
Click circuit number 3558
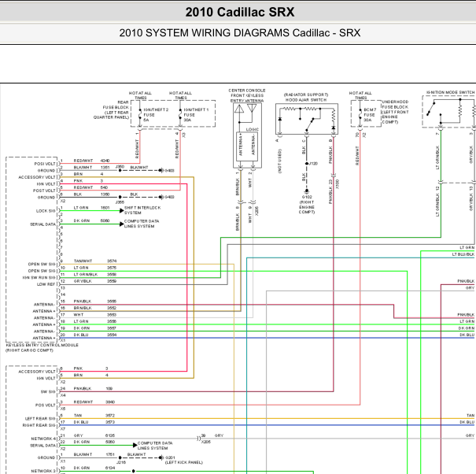(112, 274)
